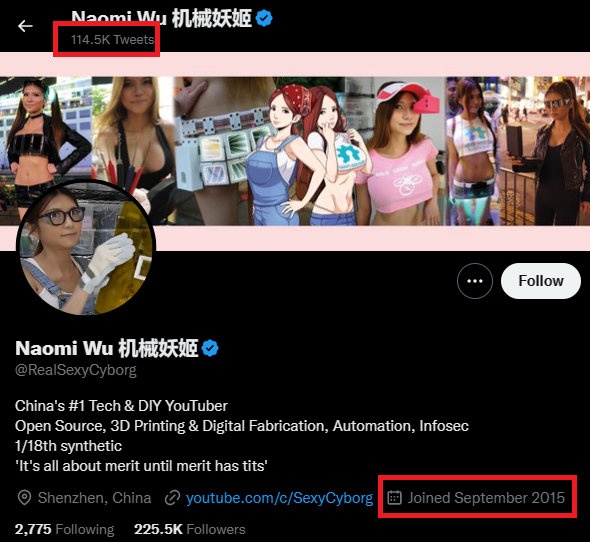The height and width of the screenshot is (542, 590).
Task: Open the circular profile picture
Action: point(86,248)
